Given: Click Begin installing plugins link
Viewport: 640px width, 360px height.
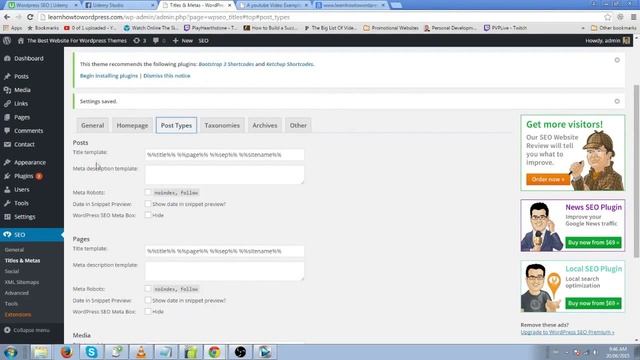Looking at the screenshot, I should [109, 76].
